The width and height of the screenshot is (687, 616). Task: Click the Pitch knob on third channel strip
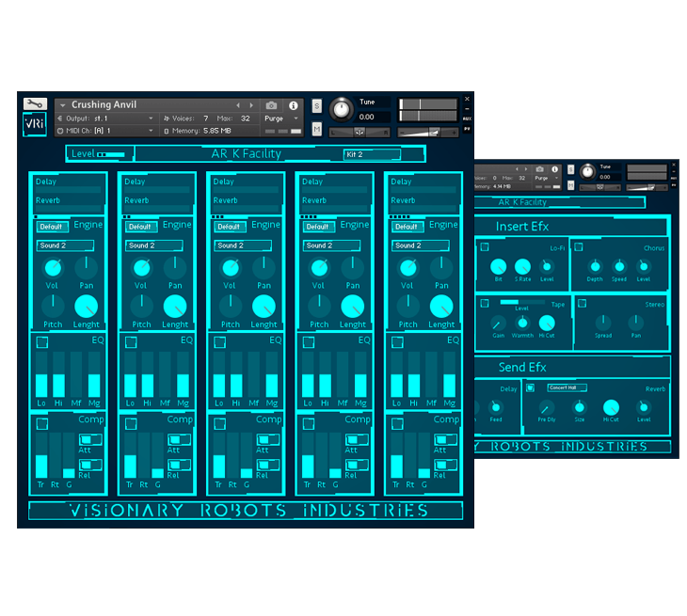[x=231, y=307]
